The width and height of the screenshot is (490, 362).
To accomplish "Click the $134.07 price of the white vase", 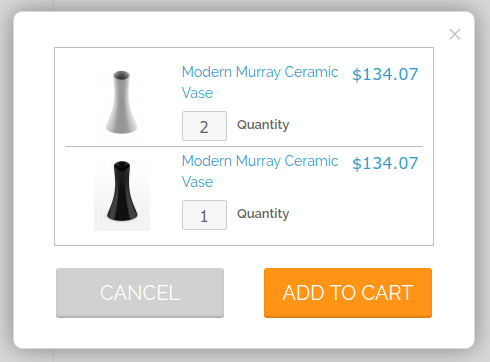I will (385, 74).
